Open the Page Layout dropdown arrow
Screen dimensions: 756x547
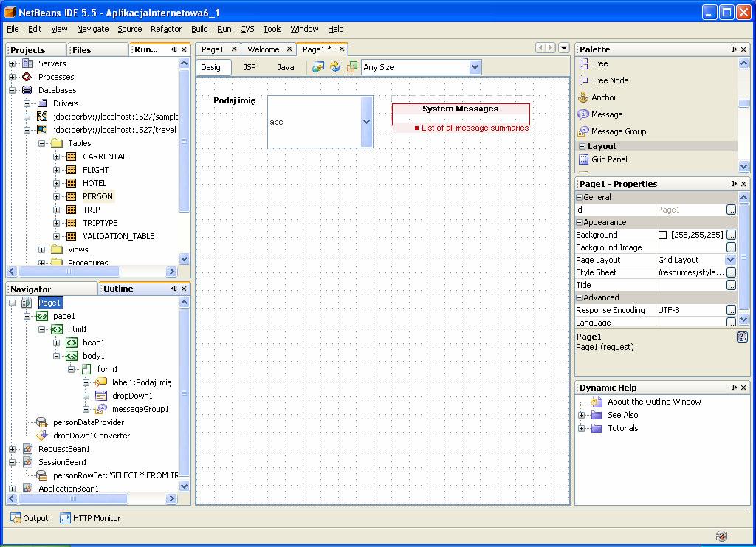click(x=731, y=260)
